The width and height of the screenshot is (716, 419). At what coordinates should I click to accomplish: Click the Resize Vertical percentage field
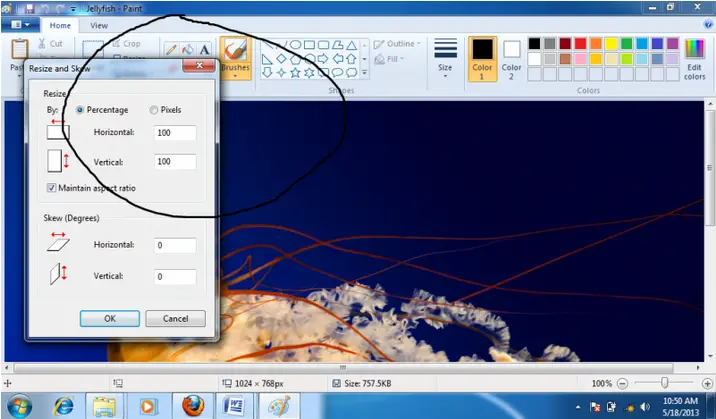click(x=175, y=162)
